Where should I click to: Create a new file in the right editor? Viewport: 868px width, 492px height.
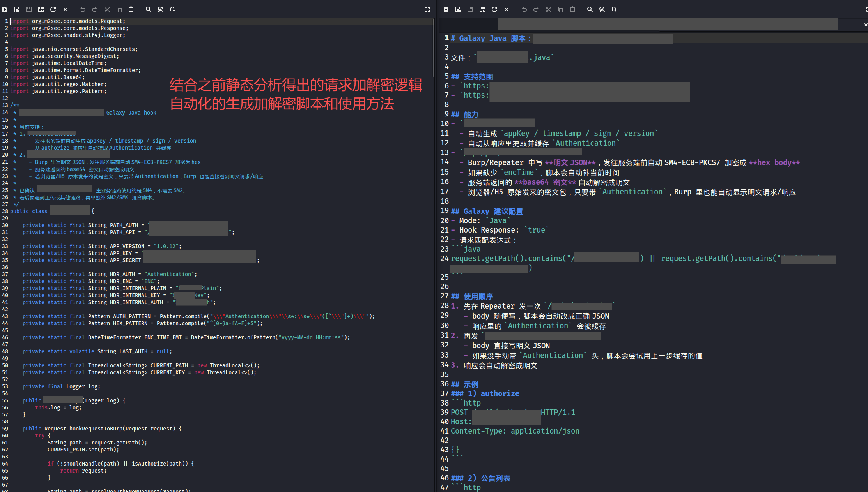pyautogui.click(x=446, y=9)
